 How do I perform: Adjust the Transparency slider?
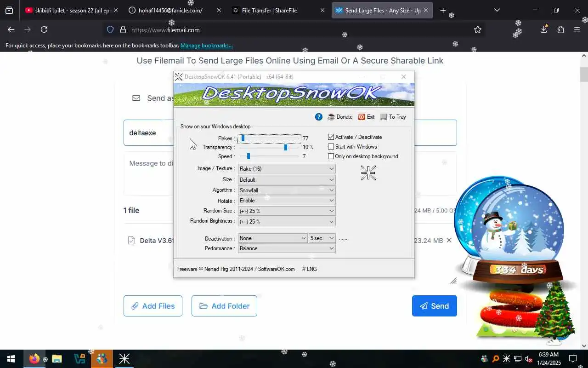tap(269, 147)
